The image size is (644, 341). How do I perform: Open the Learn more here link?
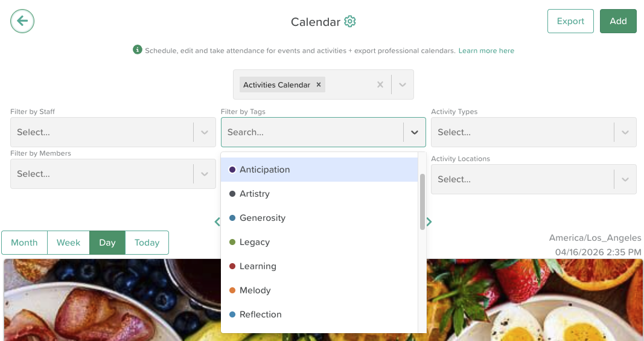(x=486, y=51)
